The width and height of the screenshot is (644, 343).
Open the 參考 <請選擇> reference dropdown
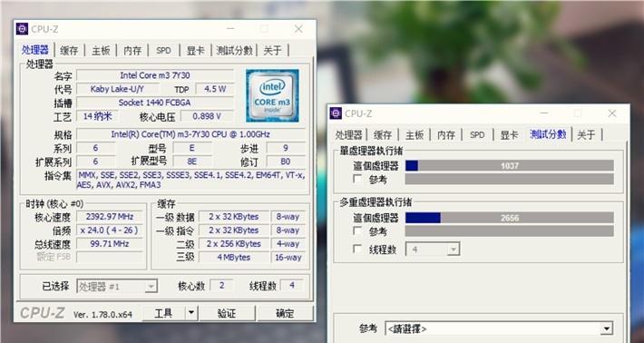point(499,328)
